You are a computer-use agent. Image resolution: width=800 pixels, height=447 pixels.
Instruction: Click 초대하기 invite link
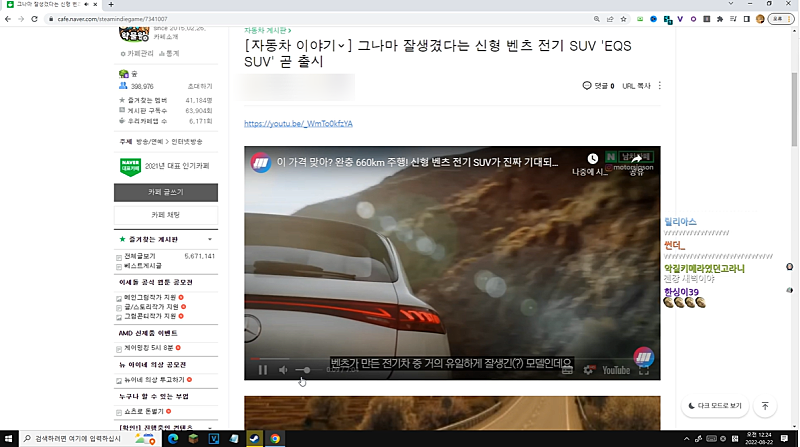click(200, 86)
